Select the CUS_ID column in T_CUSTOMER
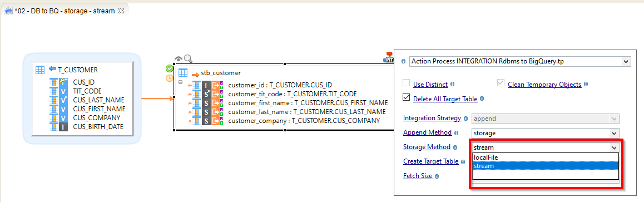The width and height of the screenshot is (644, 202). (84, 82)
